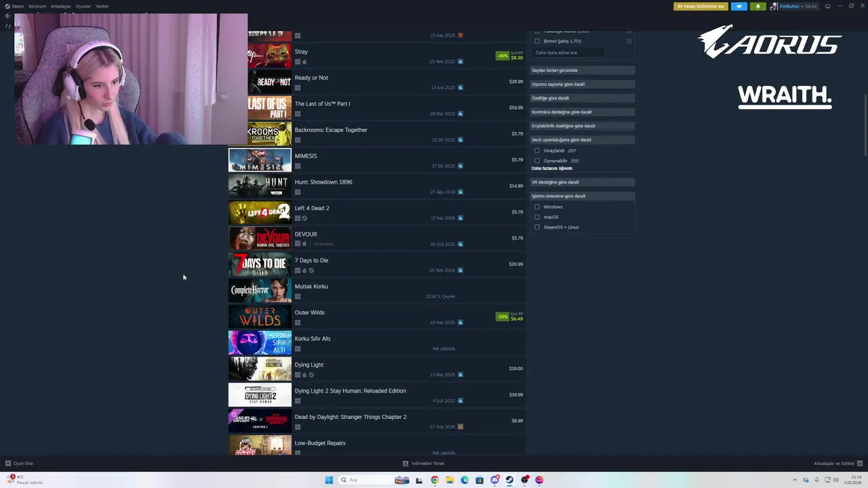Expand 'Kontrolcü desteğine göre daralt' section

tap(582, 112)
